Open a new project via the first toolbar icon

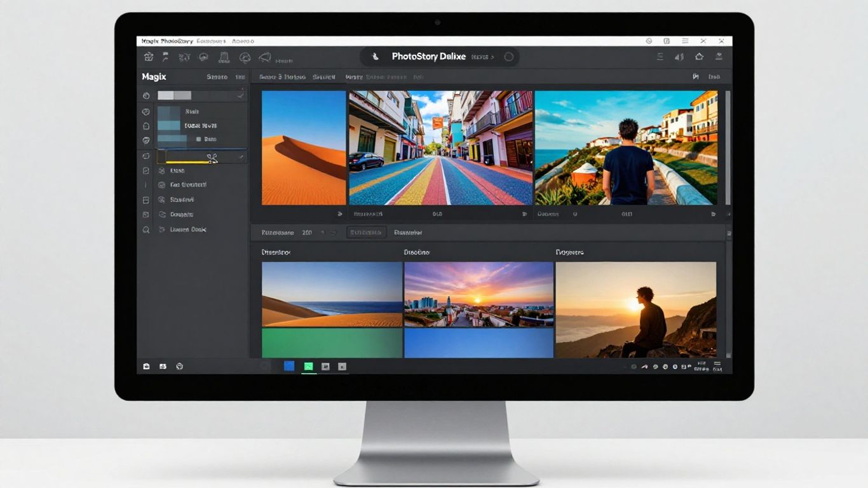[148, 57]
